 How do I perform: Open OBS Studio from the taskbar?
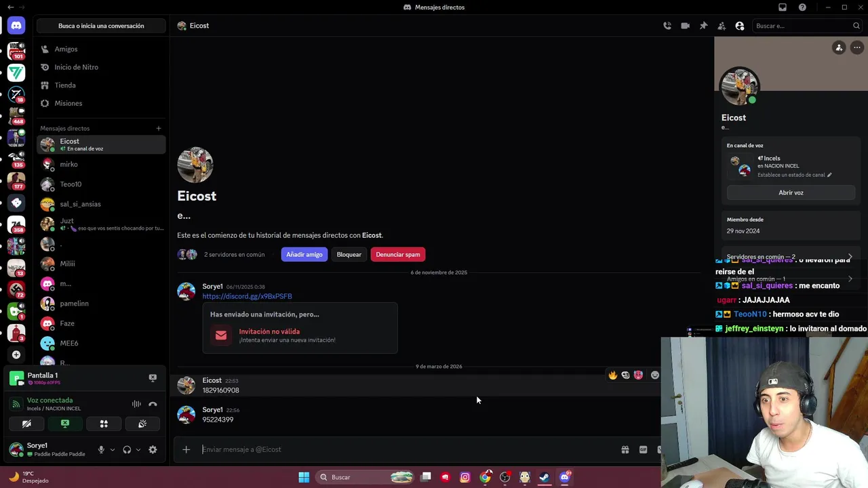pyautogui.click(x=505, y=477)
